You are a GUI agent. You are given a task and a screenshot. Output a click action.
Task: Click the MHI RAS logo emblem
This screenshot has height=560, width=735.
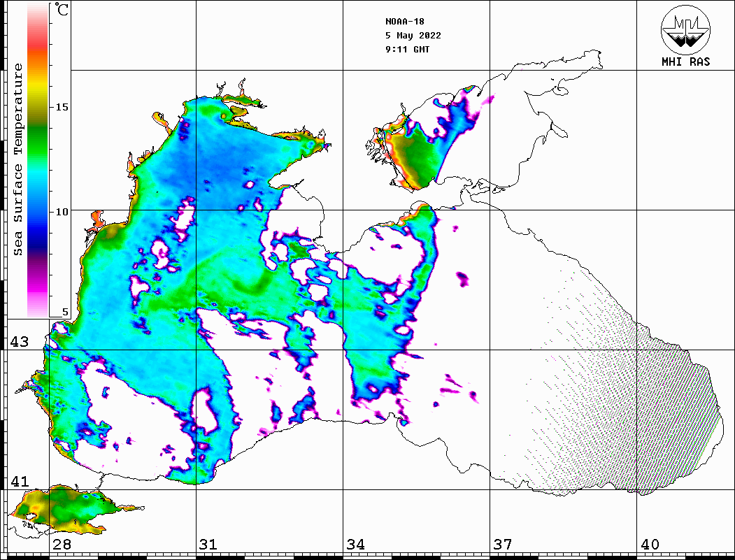[685, 30]
